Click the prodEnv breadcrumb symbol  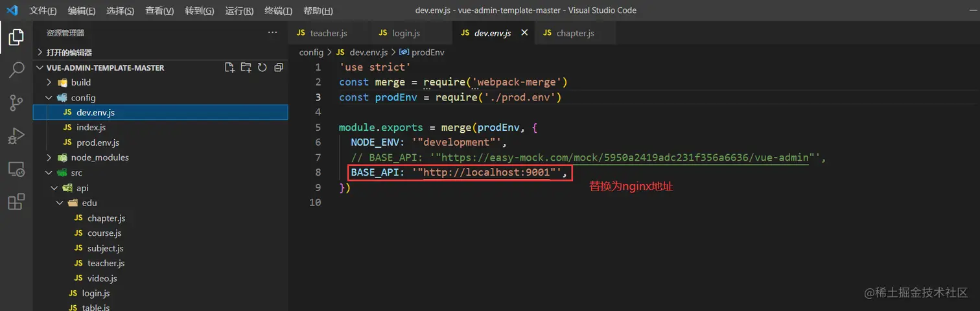(428, 52)
